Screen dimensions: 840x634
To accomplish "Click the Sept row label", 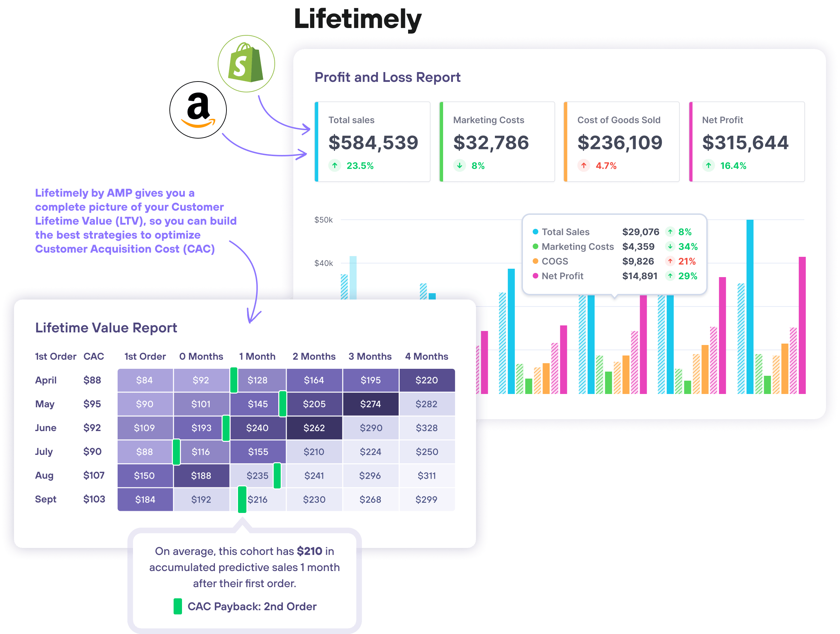I will (45, 499).
